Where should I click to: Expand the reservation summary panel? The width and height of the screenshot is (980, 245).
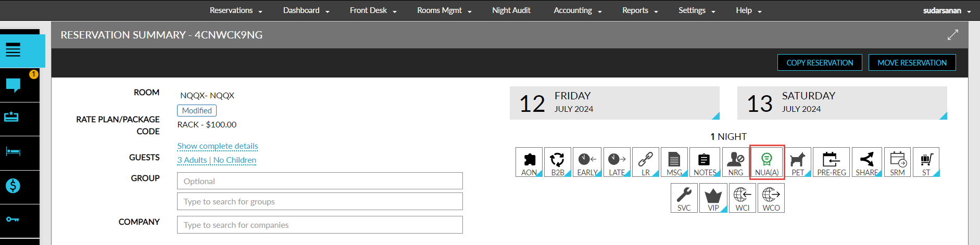[x=952, y=35]
